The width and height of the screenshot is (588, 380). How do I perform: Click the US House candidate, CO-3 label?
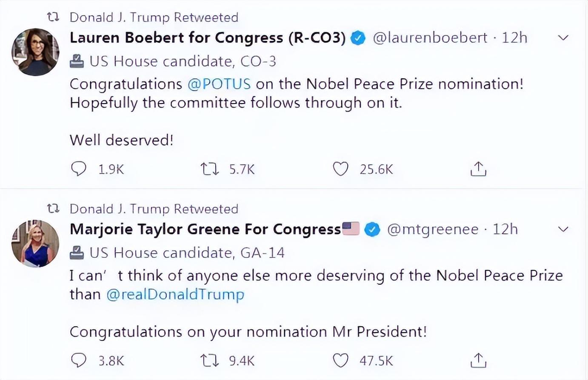click(183, 61)
